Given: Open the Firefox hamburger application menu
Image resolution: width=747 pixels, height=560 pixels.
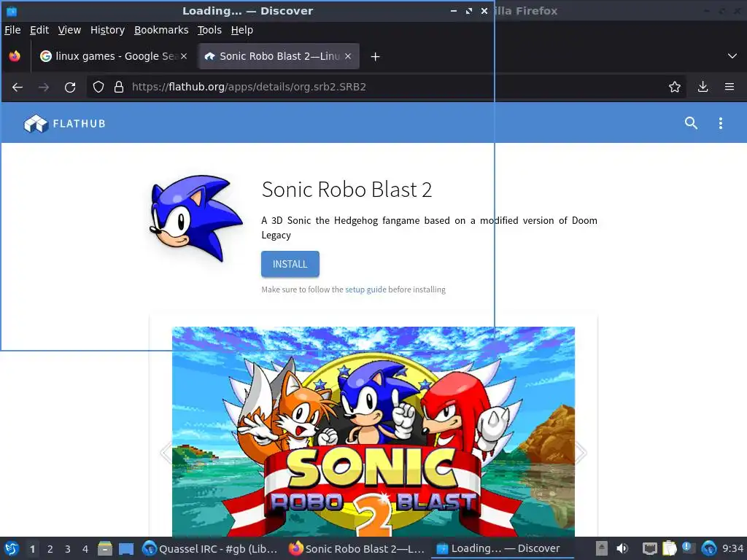Looking at the screenshot, I should [729, 87].
